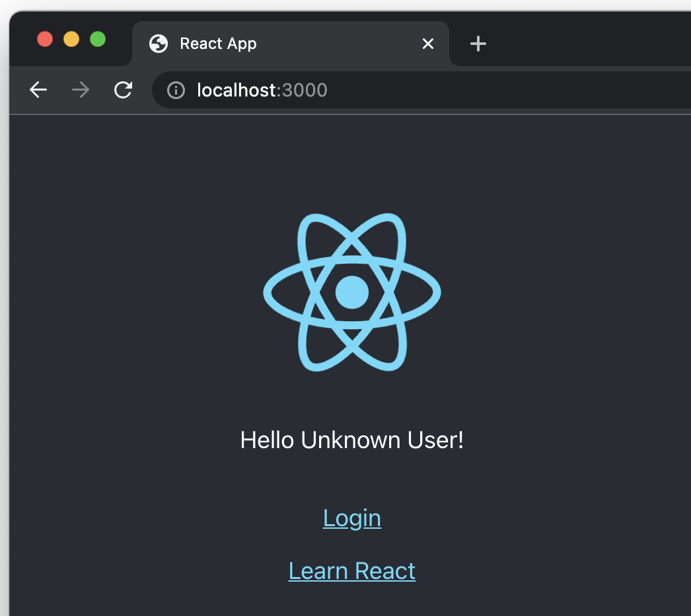
Task: Click the globe favicon on React App tab
Action: tap(159, 44)
